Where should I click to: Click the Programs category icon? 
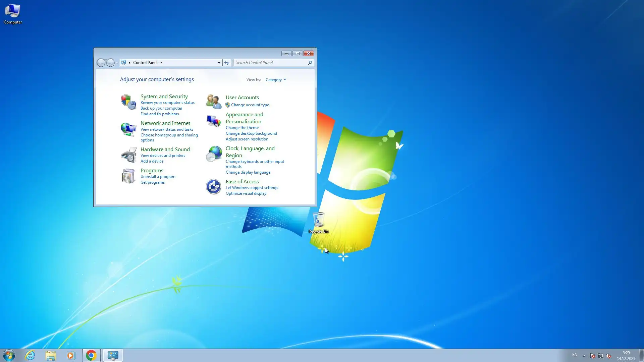pyautogui.click(x=128, y=176)
